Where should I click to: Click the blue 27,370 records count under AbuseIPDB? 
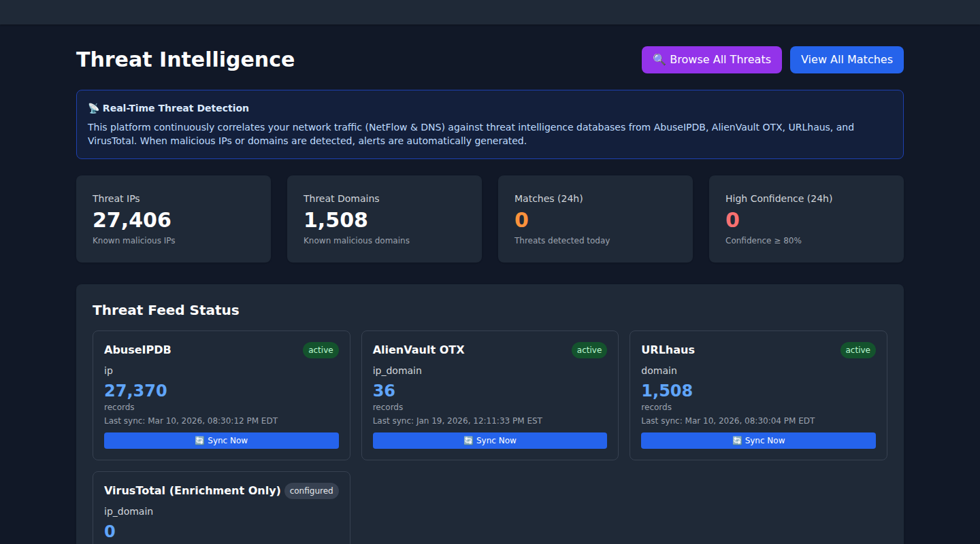135,390
